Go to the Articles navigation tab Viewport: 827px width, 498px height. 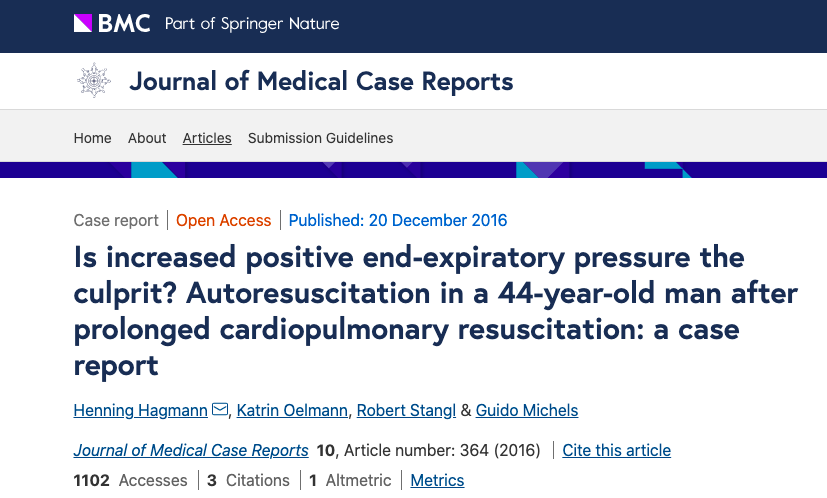207,138
